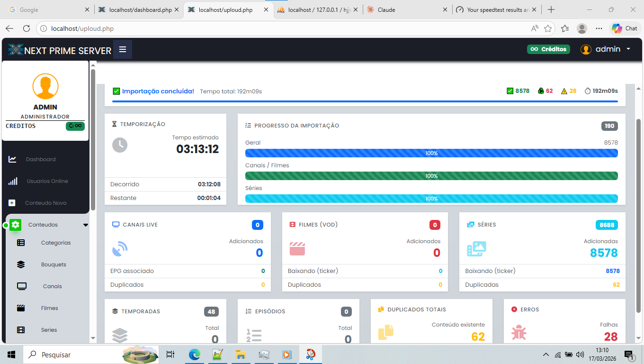The height and width of the screenshot is (364, 644).
Task: Click the Series film strip icon
Action: [x=21, y=330]
